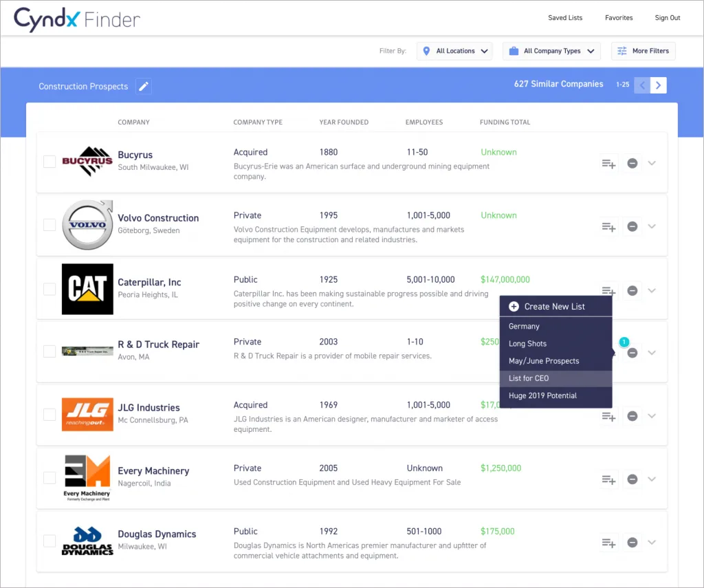Click the Every Machinery company name
Screen dimensions: 704x588
153,471
